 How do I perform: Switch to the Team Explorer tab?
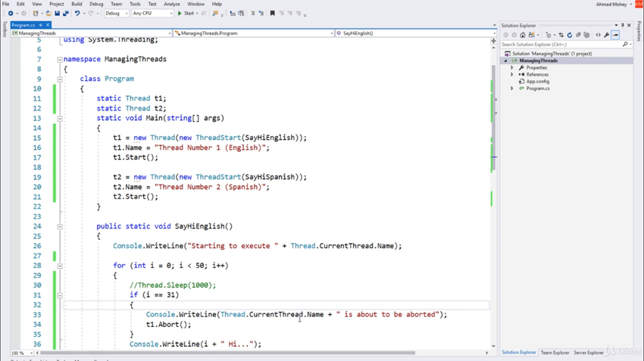[555, 353]
